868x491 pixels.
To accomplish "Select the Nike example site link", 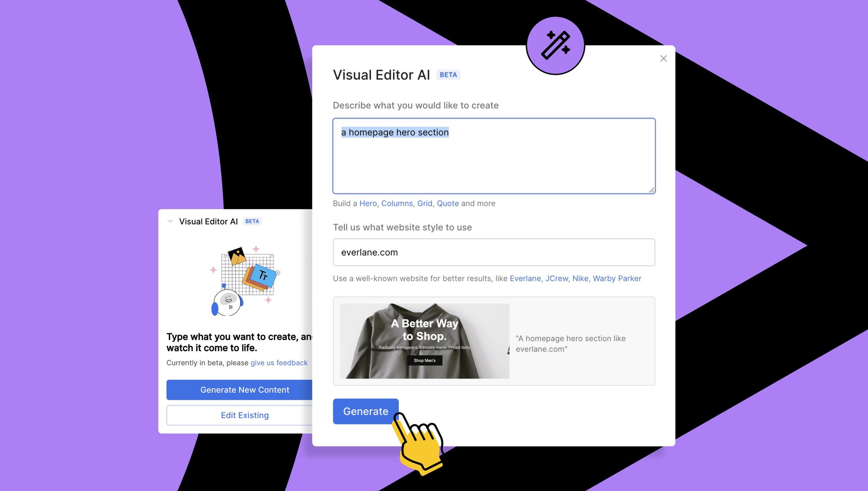I will point(580,278).
